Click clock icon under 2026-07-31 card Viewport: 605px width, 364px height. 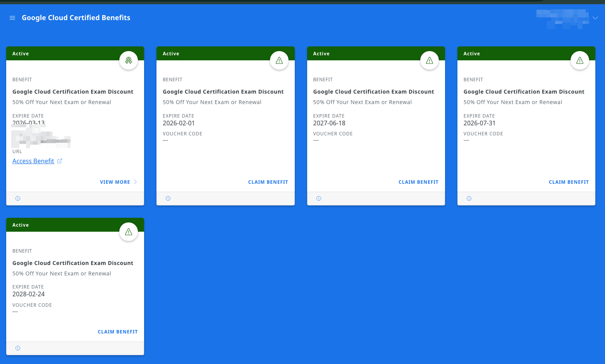[x=469, y=198]
